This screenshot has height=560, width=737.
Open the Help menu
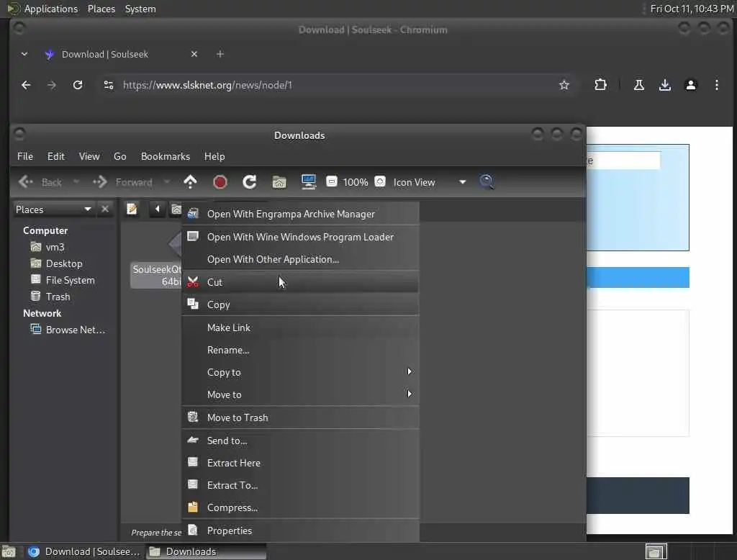(x=214, y=156)
